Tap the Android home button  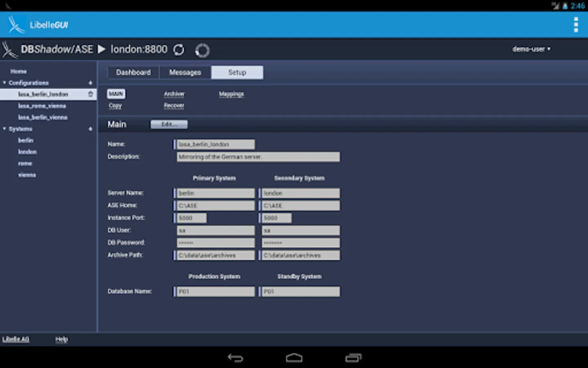point(294,358)
